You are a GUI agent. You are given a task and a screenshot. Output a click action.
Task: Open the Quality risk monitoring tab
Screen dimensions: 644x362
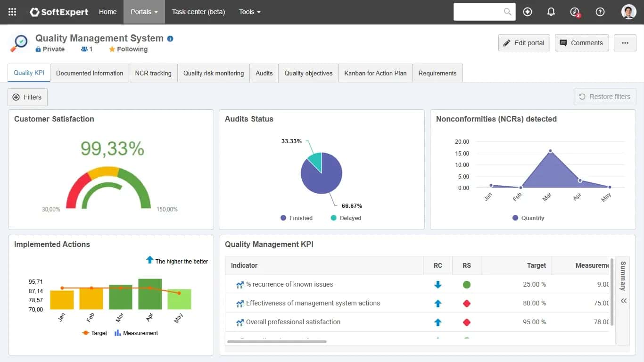(x=214, y=73)
